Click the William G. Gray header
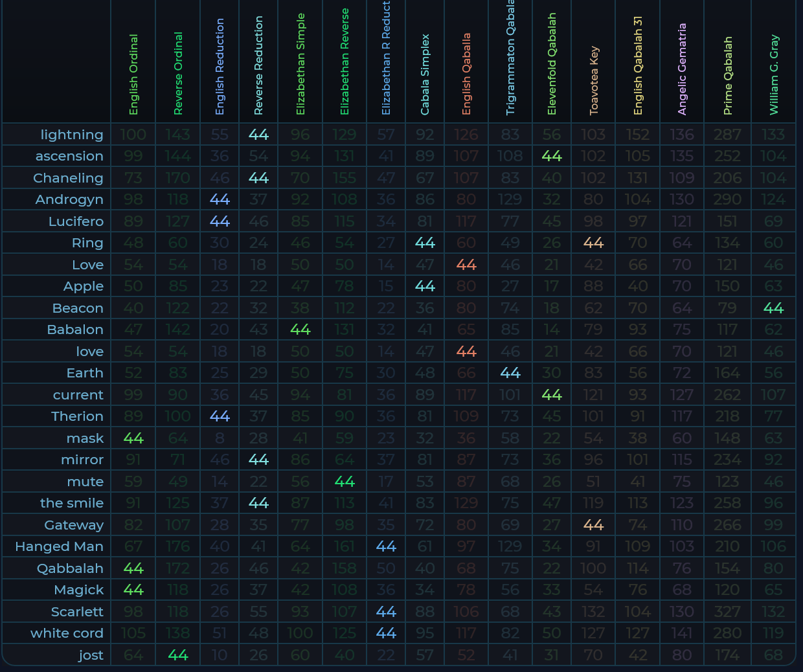 click(774, 75)
